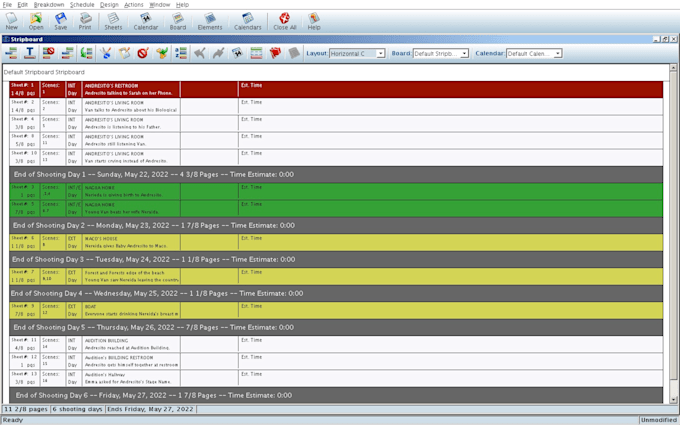Open the Breakdown menu
The image size is (680, 425).
coord(49,4)
